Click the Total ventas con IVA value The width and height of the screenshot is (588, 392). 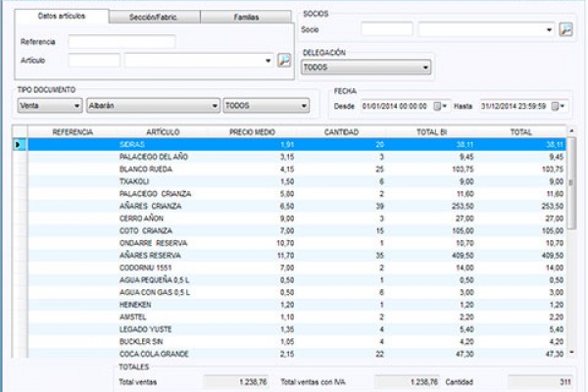(x=407, y=382)
